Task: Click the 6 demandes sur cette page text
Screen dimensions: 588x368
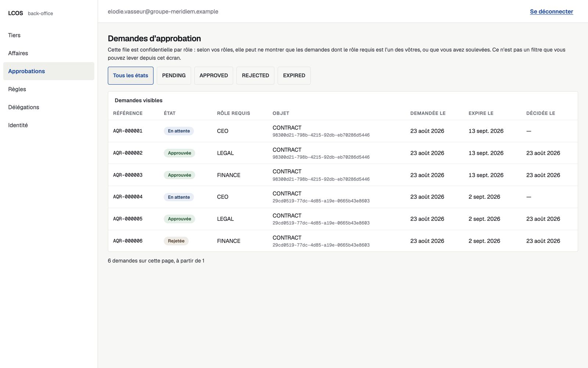Action: (156, 261)
